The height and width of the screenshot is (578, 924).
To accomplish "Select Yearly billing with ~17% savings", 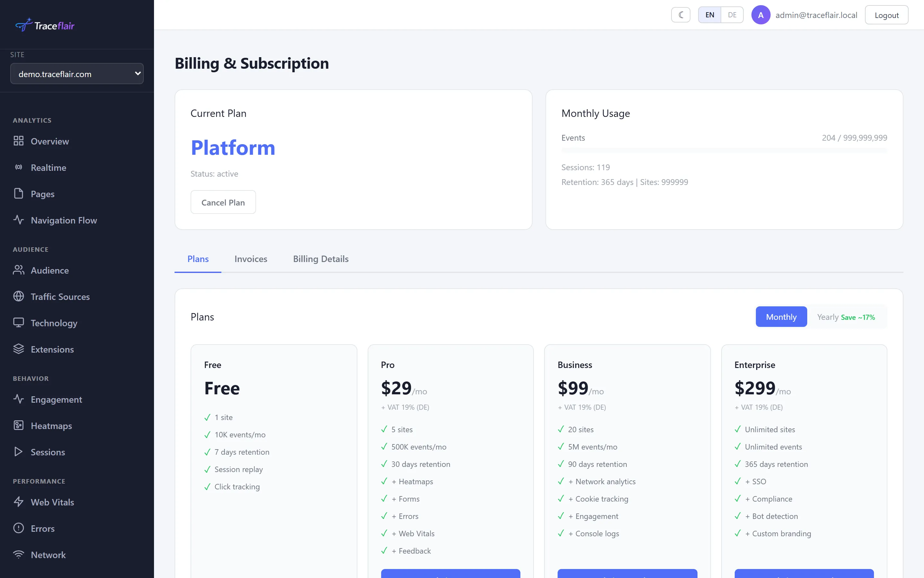I will tap(846, 317).
